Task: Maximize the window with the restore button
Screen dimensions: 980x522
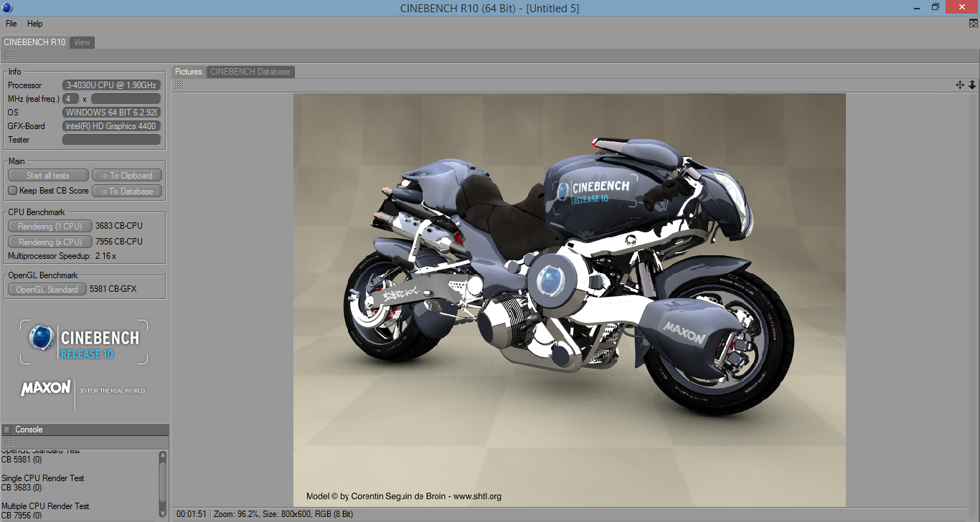Action: pos(935,6)
